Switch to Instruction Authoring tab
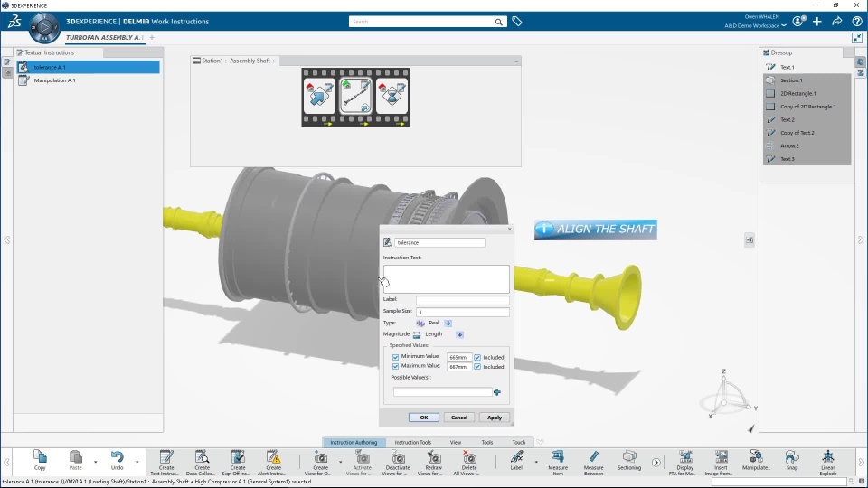Screen dimensions: 868x488 pyautogui.click(x=354, y=442)
